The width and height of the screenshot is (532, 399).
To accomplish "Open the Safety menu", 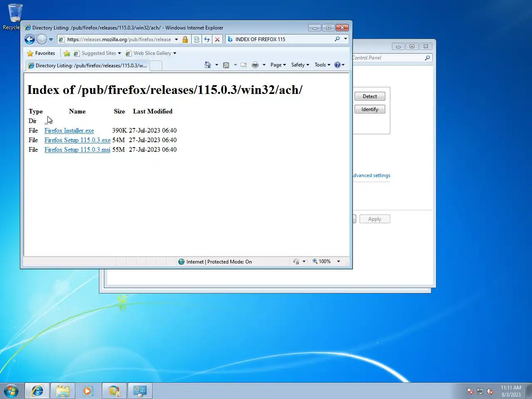I will 300,65.
